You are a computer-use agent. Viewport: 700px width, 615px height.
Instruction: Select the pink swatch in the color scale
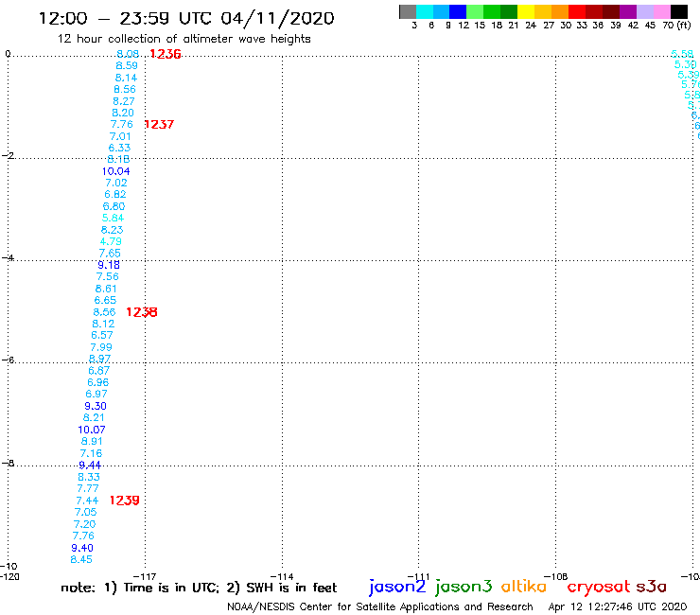(x=662, y=11)
